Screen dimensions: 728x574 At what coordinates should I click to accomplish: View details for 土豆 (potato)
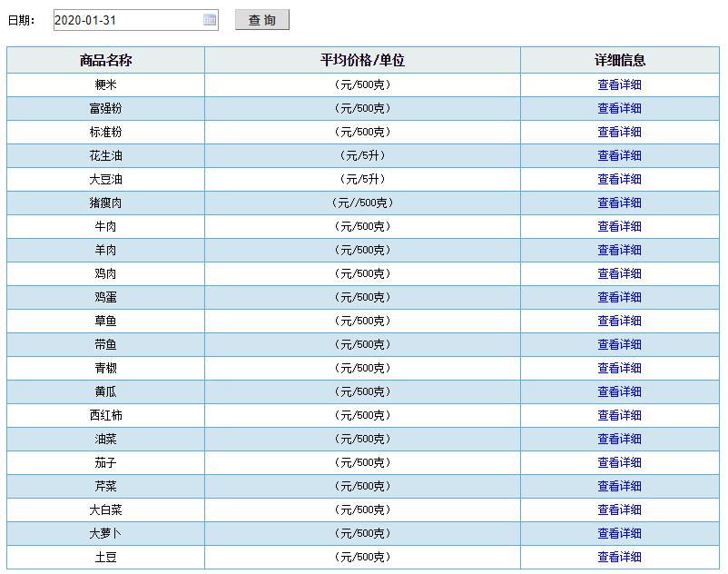(x=620, y=556)
